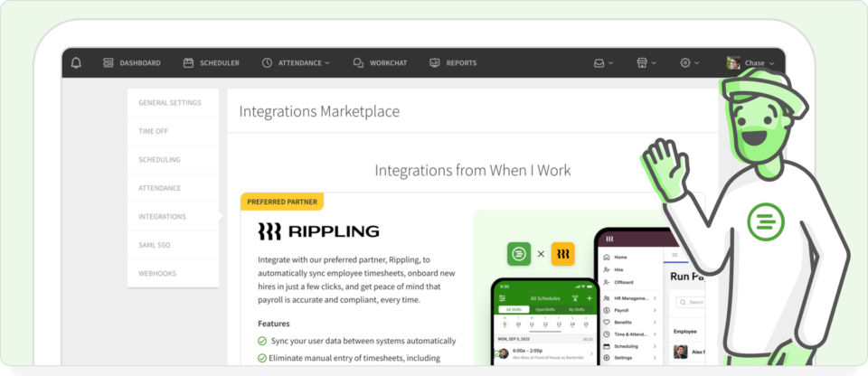The height and width of the screenshot is (376, 868).
Task: Click the Rippling logo
Action: (x=318, y=231)
